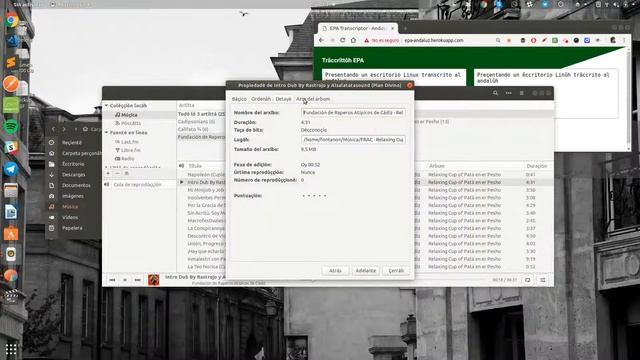
Task: Click the next track button in Rhythmbox
Action: point(138,280)
